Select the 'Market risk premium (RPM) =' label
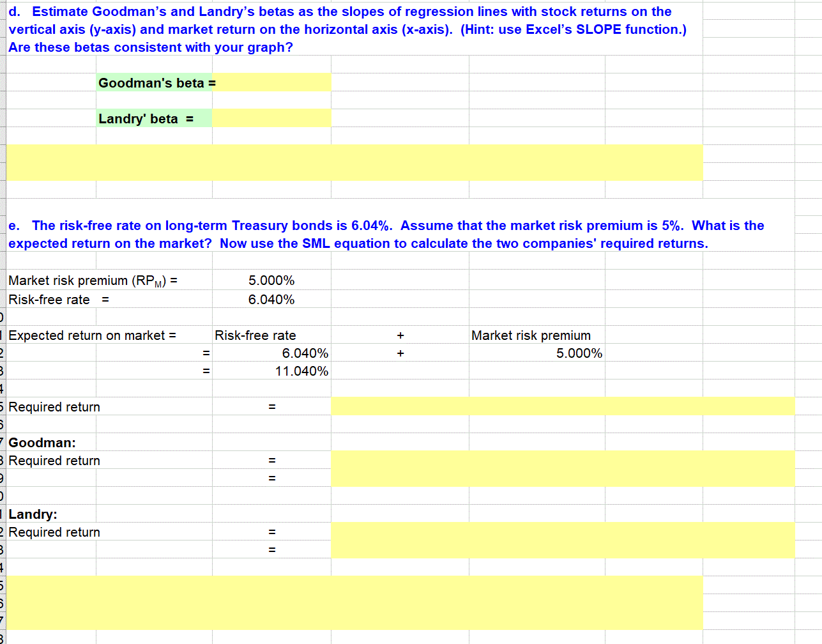The height and width of the screenshot is (644, 822). [x=93, y=280]
